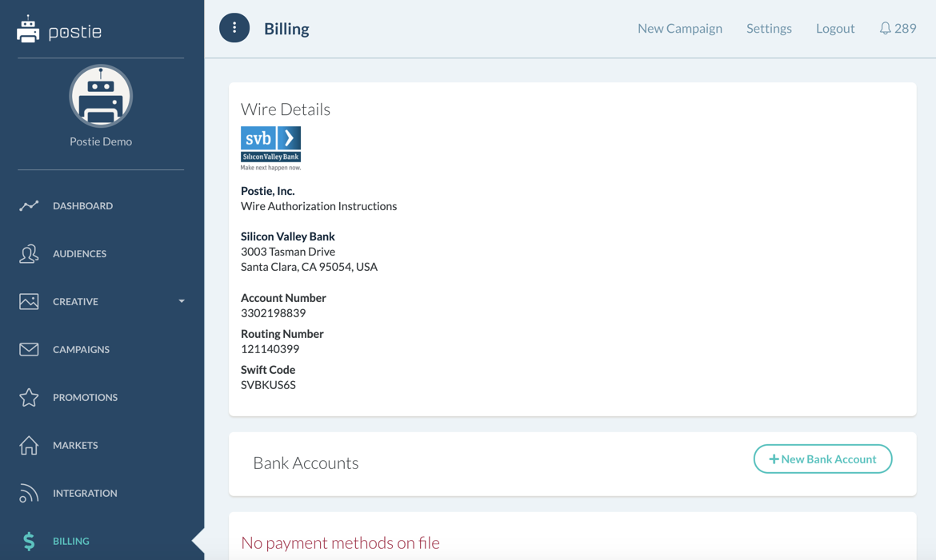
Task: Click the 'Postie, Inc.' bold text
Action: coord(267,191)
